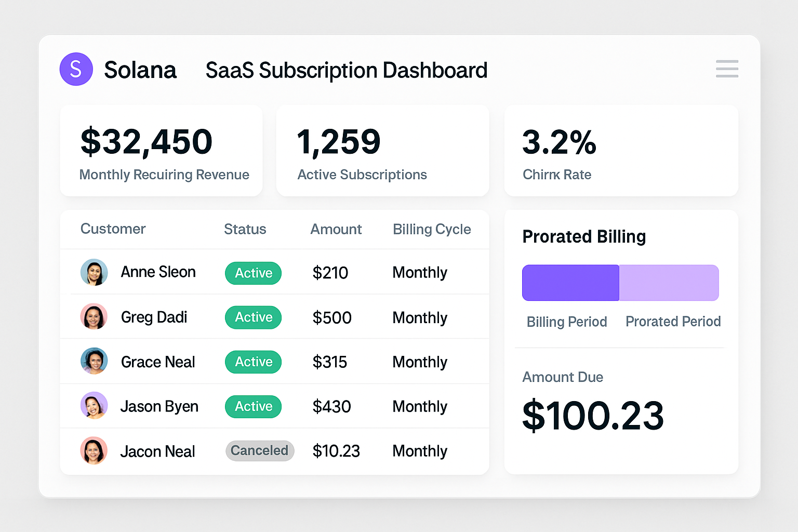Click the Active badge for Anne Sleon

(x=253, y=273)
